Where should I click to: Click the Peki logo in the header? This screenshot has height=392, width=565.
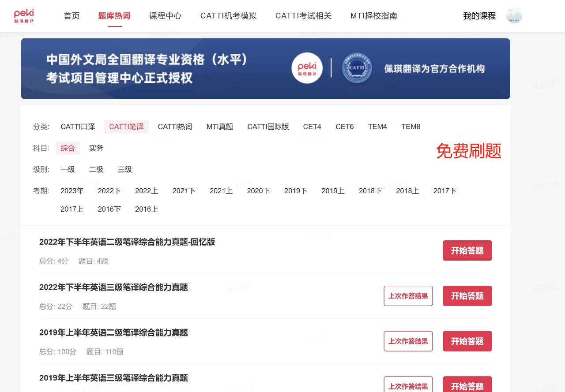pos(24,16)
